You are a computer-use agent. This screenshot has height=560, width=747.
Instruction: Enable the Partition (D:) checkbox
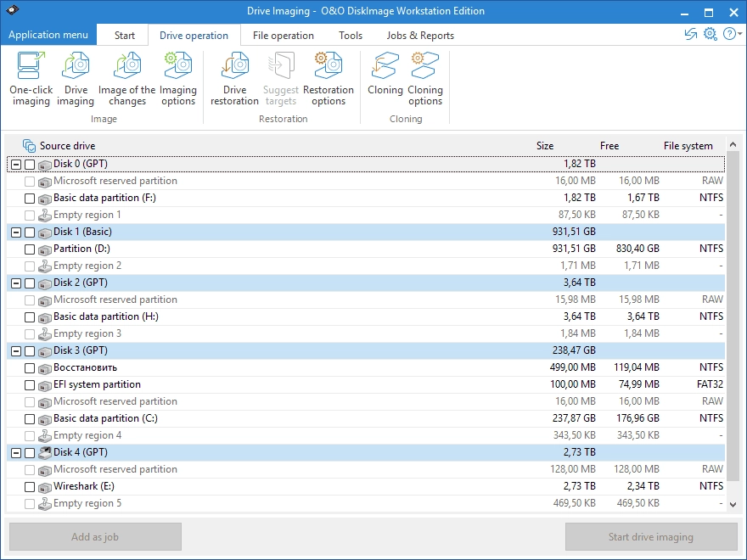click(x=30, y=249)
